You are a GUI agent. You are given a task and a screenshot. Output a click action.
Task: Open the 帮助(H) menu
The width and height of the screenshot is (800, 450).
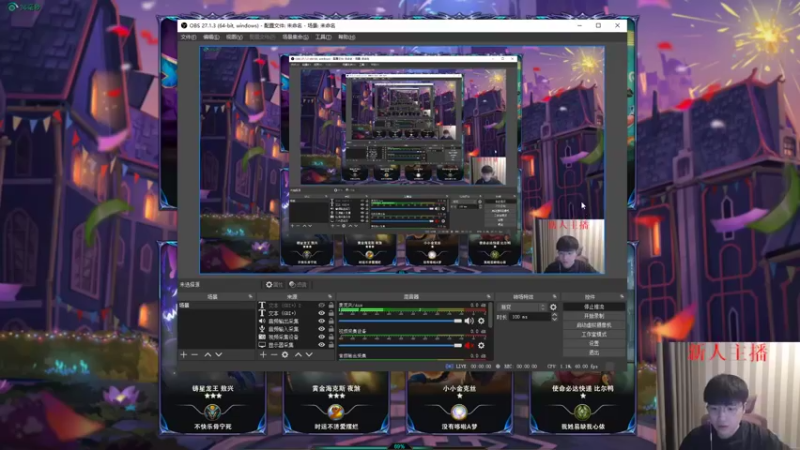(x=346, y=37)
